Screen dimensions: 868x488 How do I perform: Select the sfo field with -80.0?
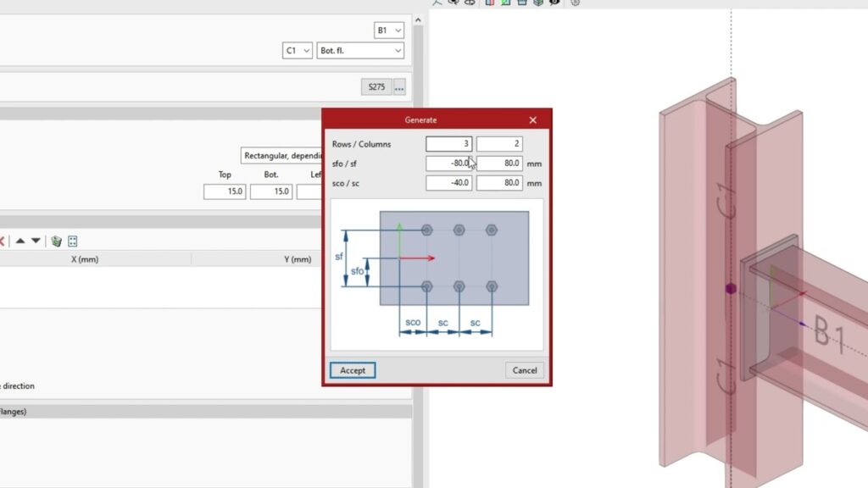click(x=448, y=164)
